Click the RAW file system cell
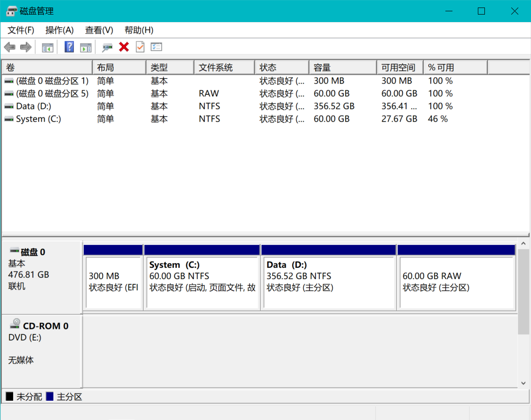Viewport: 531px width, 420px height. [209, 93]
